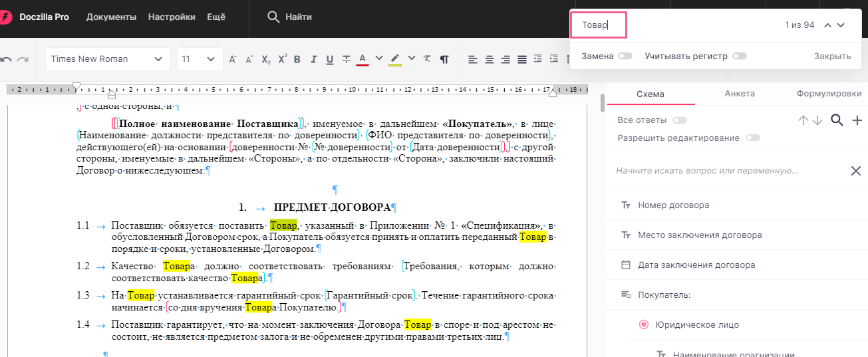Viewport: 868px width, 357px height.
Task: Apply the yellow highlight color
Action: coord(395,59)
